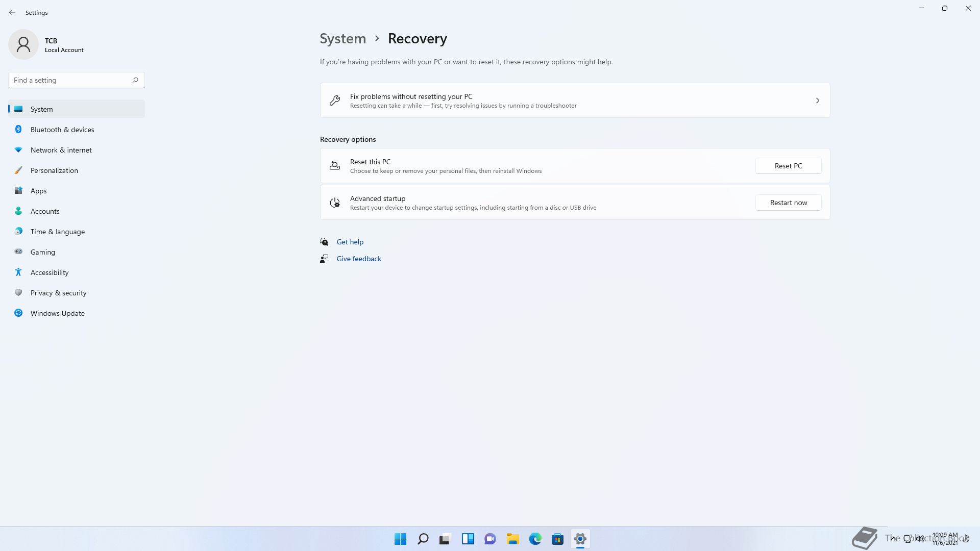Click the Restart now button
This screenshot has height=551, width=980.
pyautogui.click(x=788, y=203)
